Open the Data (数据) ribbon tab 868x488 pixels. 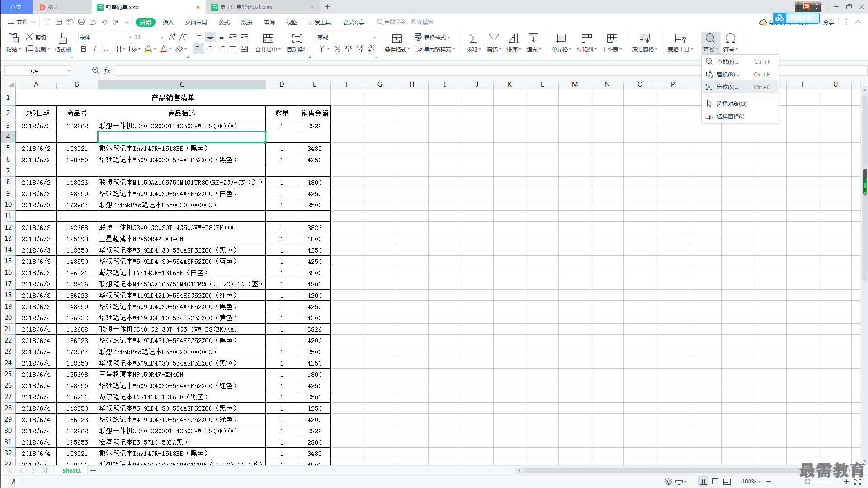[x=247, y=22]
